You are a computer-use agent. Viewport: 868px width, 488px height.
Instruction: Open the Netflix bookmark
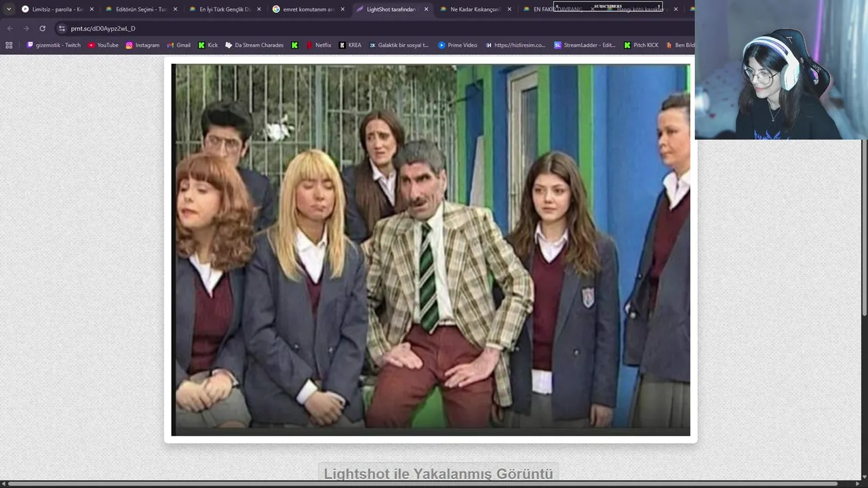319,45
